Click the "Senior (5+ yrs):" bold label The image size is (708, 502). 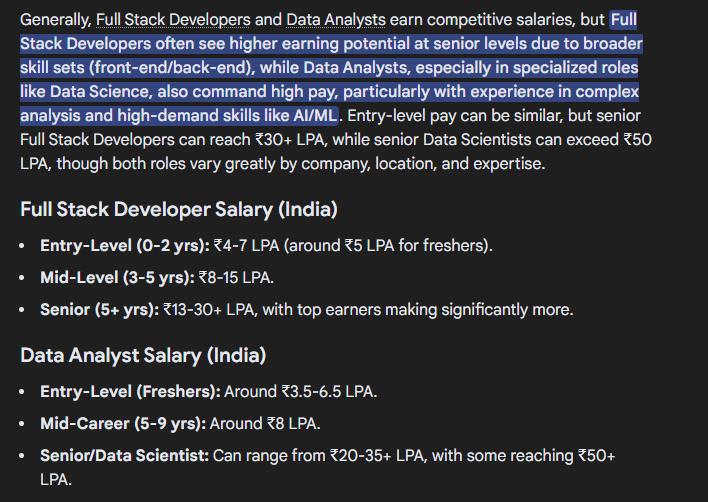pyautogui.click(x=99, y=309)
